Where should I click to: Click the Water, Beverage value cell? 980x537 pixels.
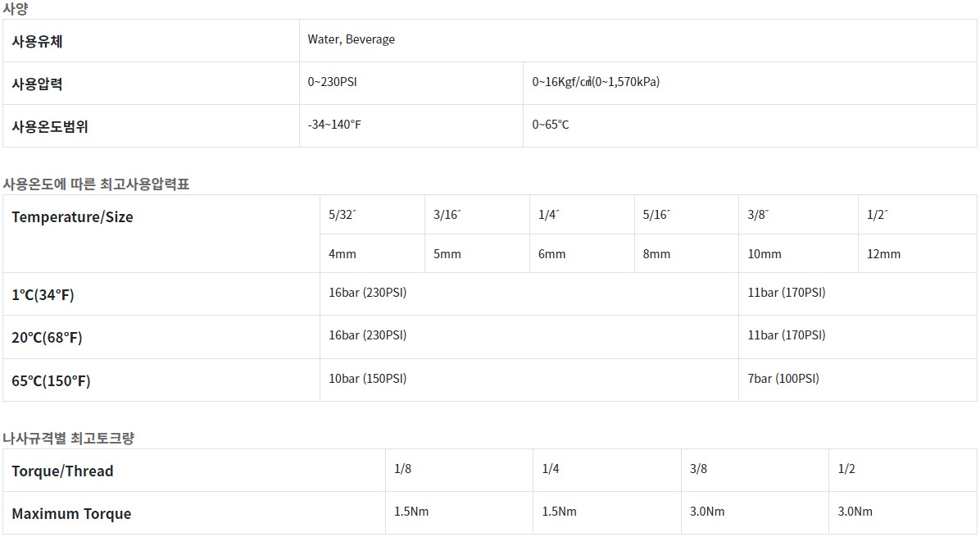(x=352, y=39)
